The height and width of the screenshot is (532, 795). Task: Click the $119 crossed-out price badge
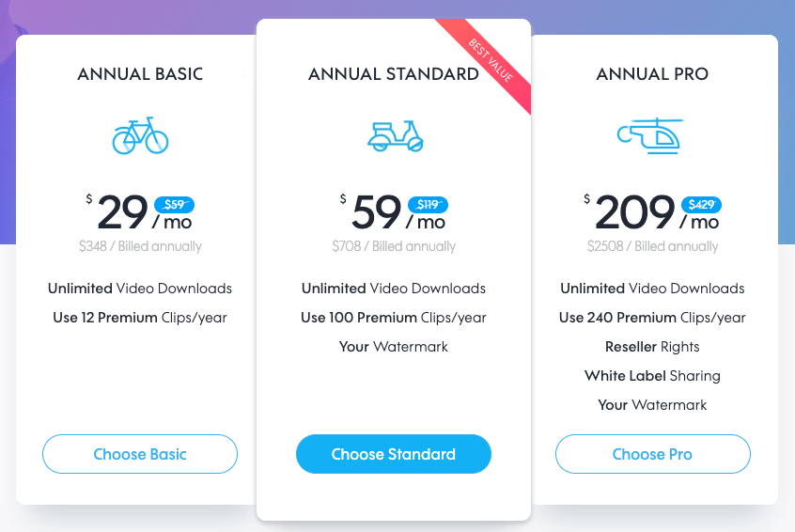[428, 204]
